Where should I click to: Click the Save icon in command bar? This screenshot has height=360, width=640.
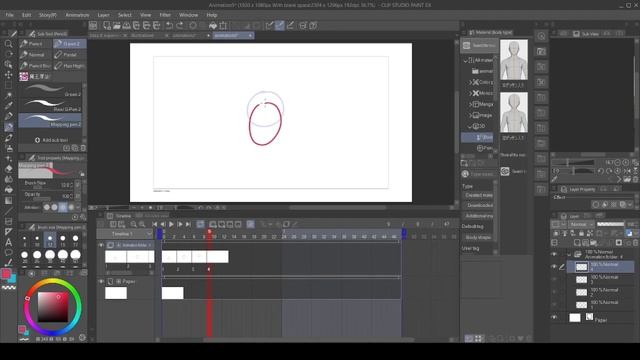click(127, 26)
